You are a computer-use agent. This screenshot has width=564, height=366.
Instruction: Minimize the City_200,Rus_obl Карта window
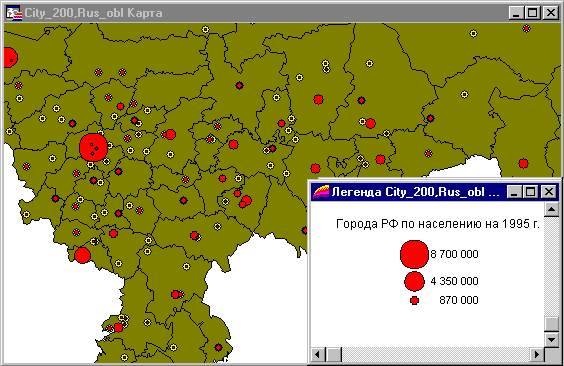pos(517,13)
